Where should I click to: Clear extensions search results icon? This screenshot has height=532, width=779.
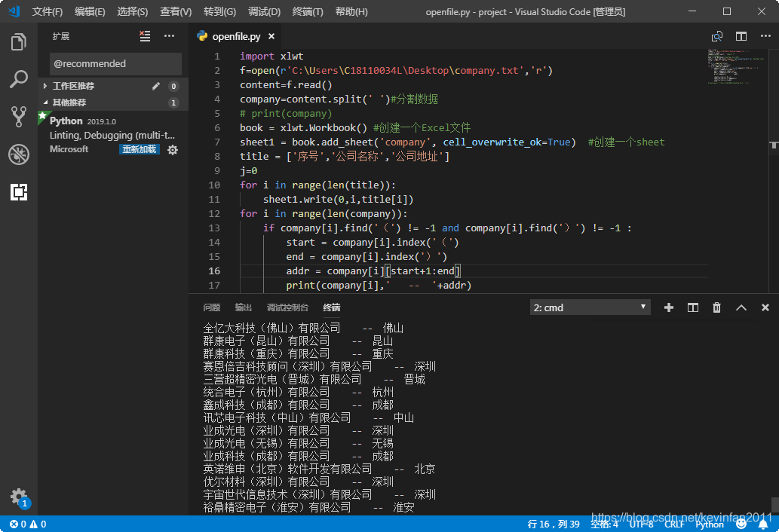click(145, 35)
